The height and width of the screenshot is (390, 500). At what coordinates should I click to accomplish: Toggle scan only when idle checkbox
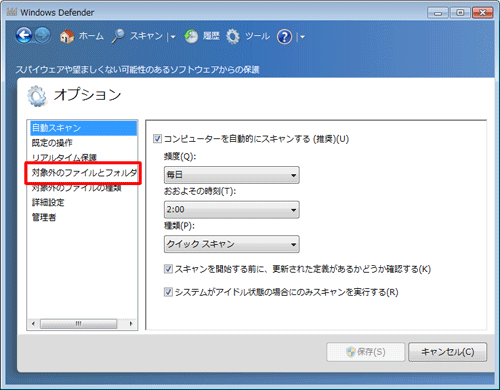(x=168, y=292)
